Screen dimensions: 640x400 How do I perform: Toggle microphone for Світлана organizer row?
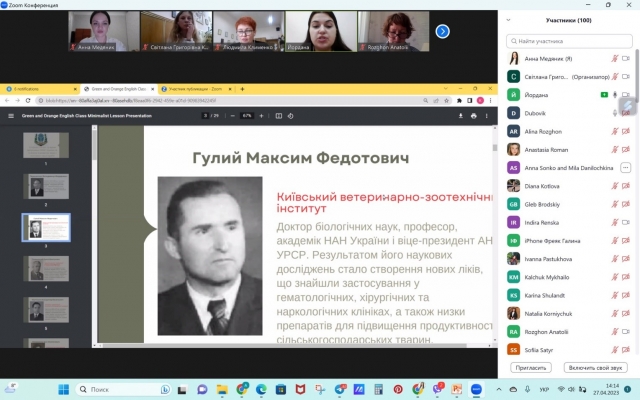point(615,77)
